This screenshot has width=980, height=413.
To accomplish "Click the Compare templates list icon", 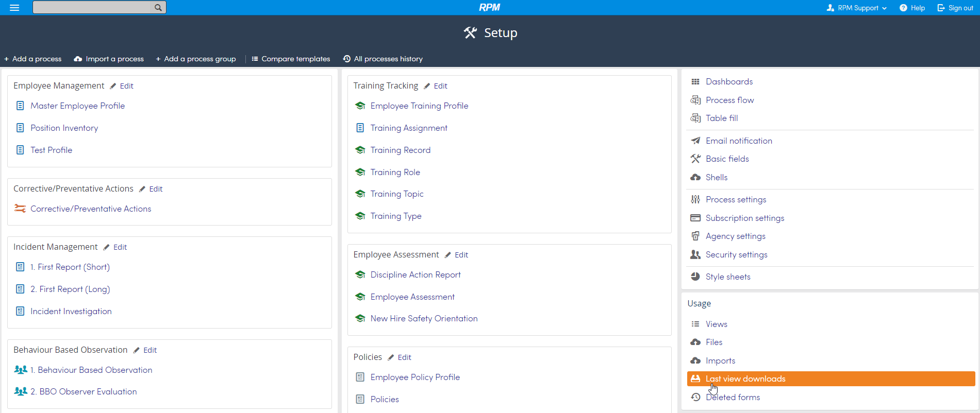I will coord(255,59).
